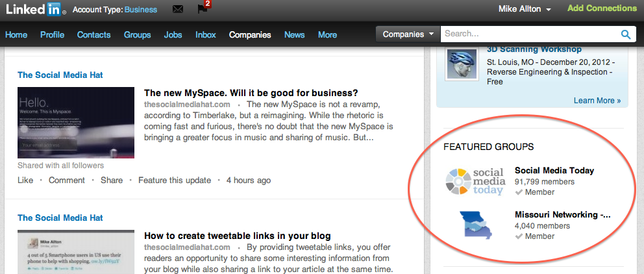Open the Social Media Today group logo

click(x=475, y=181)
